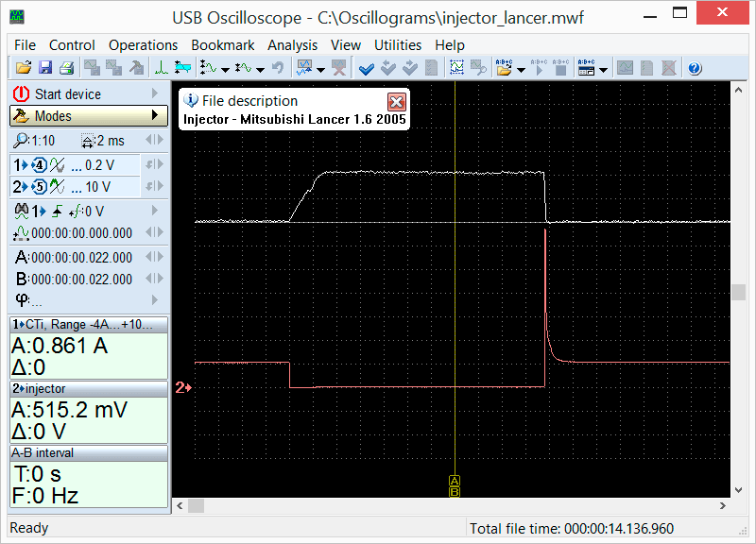Open help via the question mark icon
Screen dimensions: 756x544
click(x=695, y=68)
